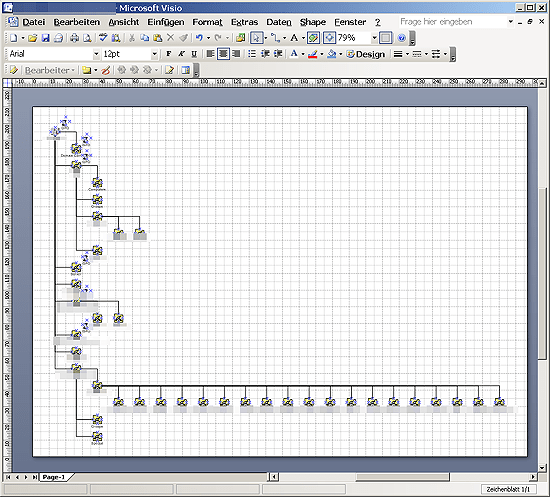Click the Visio Help question mark icon

coord(402,38)
